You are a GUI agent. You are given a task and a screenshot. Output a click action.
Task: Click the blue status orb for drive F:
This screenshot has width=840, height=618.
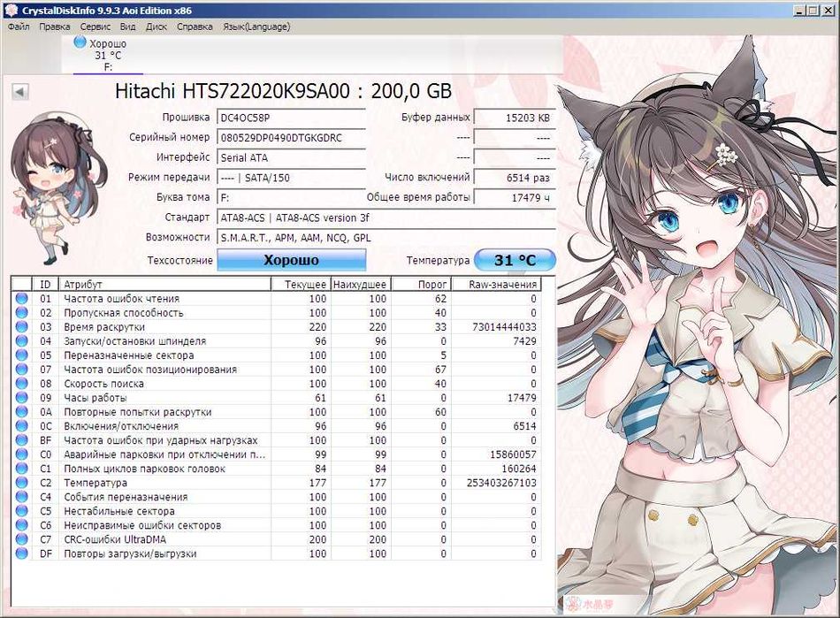point(80,42)
